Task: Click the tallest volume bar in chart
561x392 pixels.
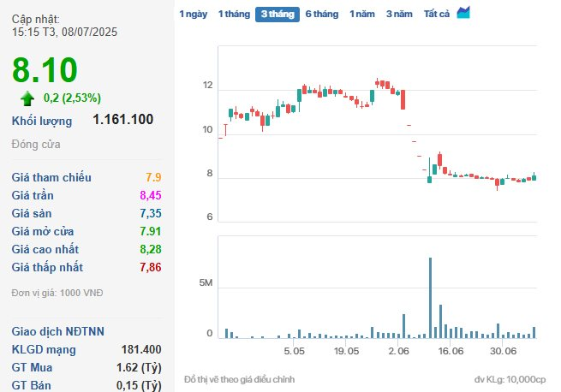Action: 431,297
